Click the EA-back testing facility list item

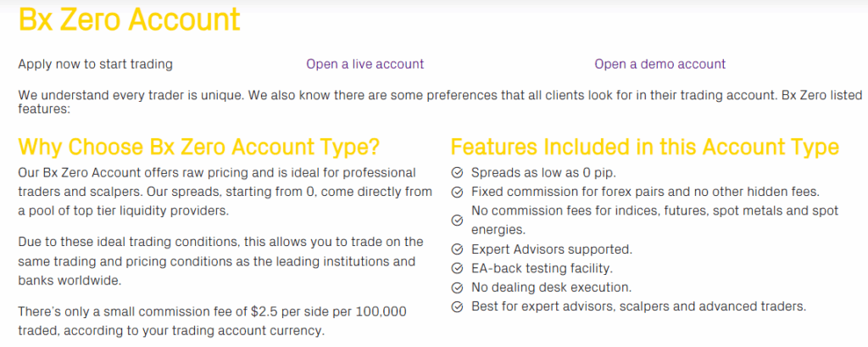[542, 269]
